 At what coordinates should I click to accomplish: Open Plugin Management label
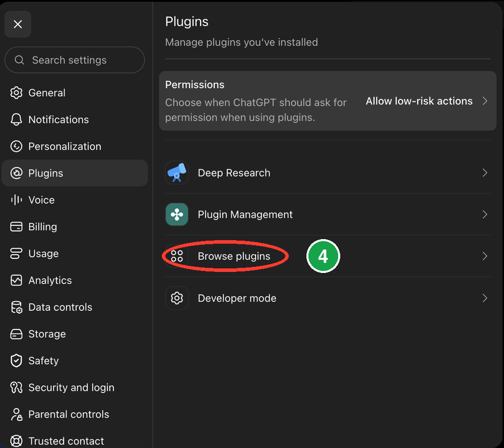coord(245,214)
